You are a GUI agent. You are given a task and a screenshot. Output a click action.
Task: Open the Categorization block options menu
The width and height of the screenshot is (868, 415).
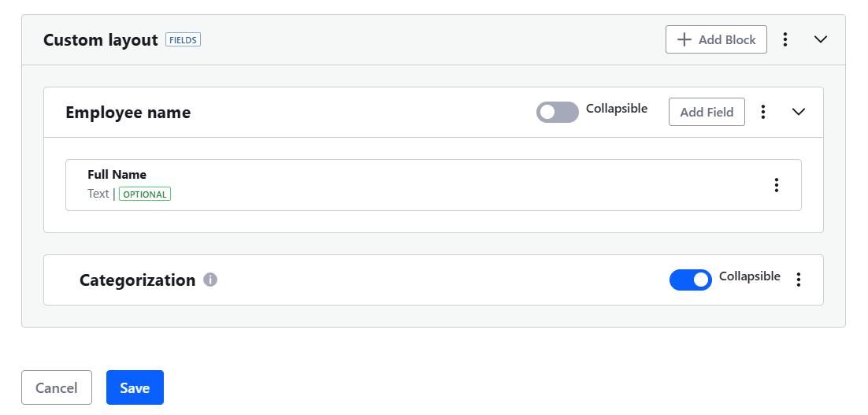(x=798, y=280)
